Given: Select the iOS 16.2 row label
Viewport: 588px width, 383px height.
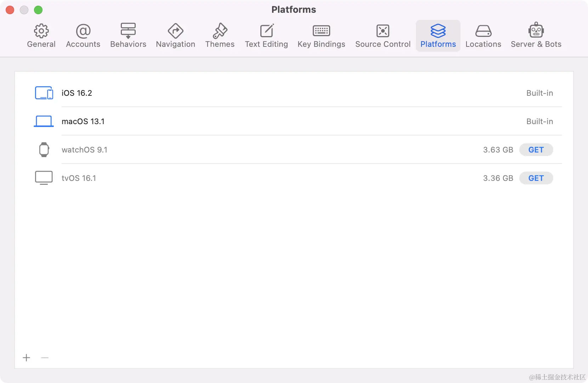Looking at the screenshot, I should [x=77, y=93].
